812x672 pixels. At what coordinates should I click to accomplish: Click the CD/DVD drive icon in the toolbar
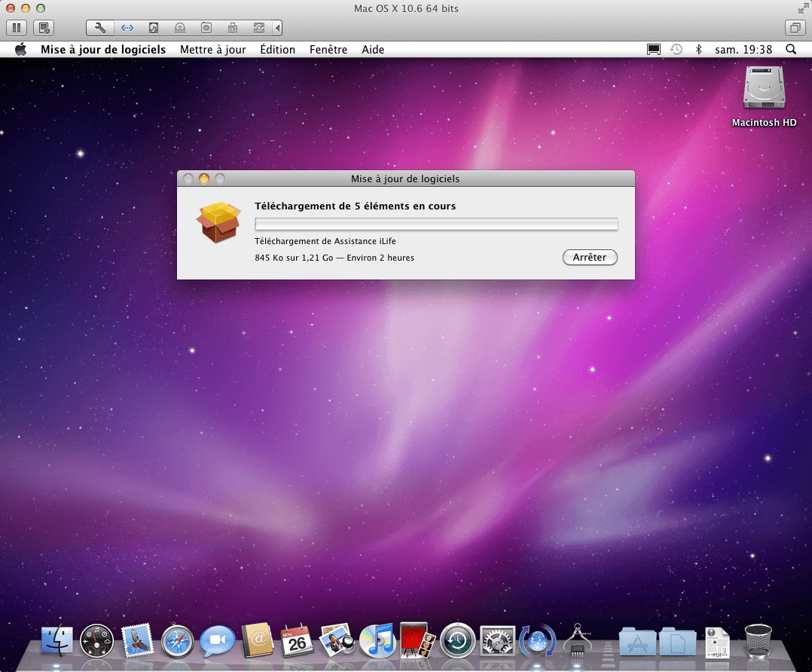(x=180, y=28)
